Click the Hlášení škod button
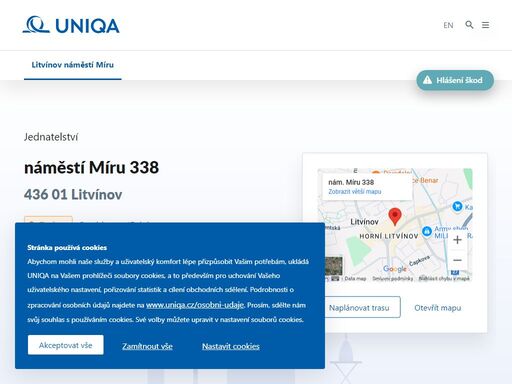 point(455,80)
